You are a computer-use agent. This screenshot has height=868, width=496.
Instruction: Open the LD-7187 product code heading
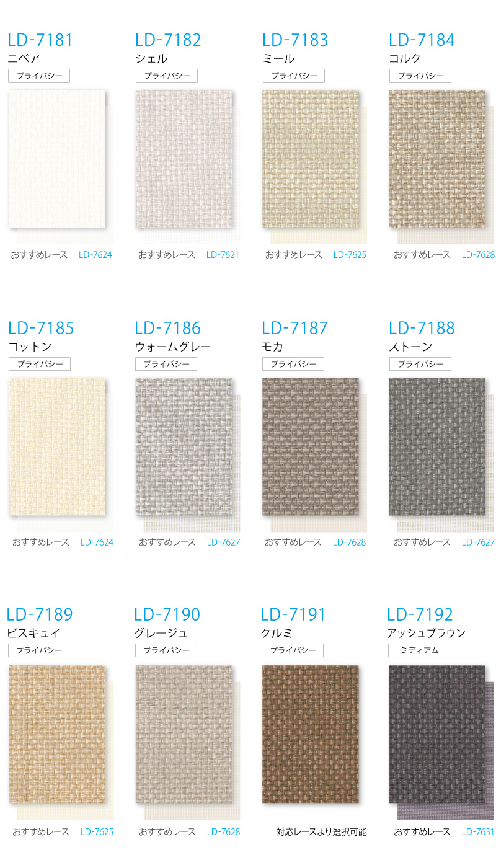pos(294,328)
